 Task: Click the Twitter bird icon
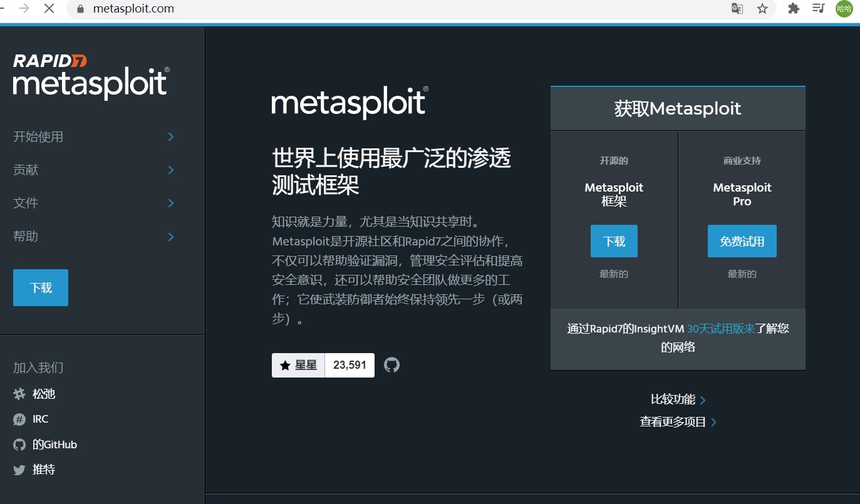click(x=19, y=470)
